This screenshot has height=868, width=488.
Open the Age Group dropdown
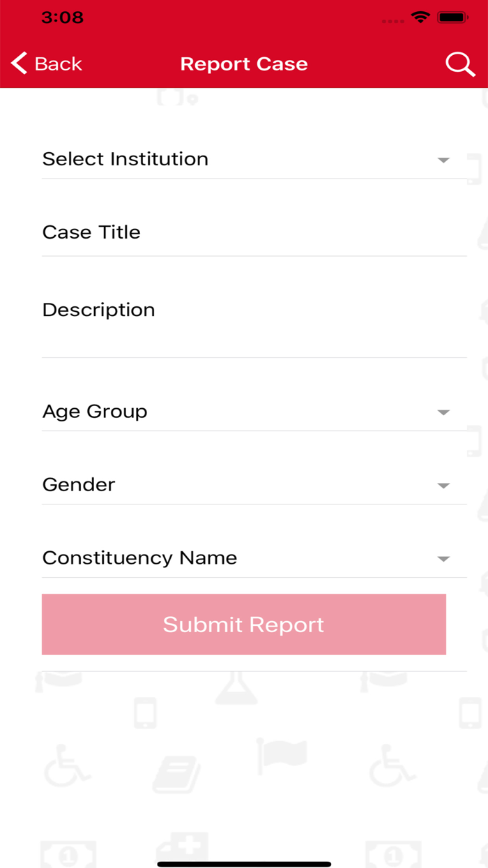[x=443, y=412]
